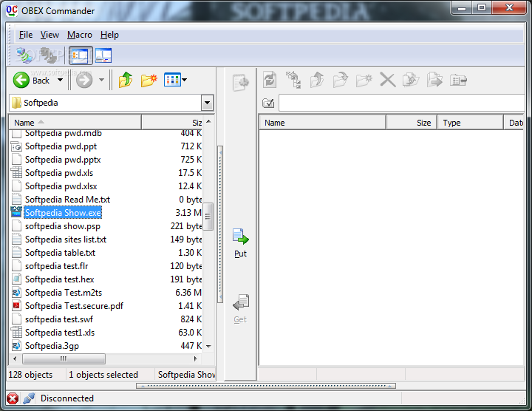
Task: Sort remote list by Size column
Action: point(412,123)
